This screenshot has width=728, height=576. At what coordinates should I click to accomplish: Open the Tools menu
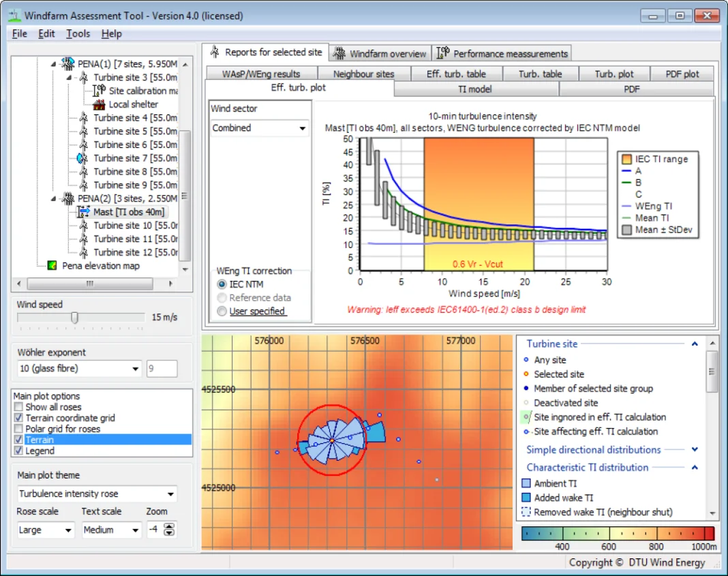[x=78, y=33]
